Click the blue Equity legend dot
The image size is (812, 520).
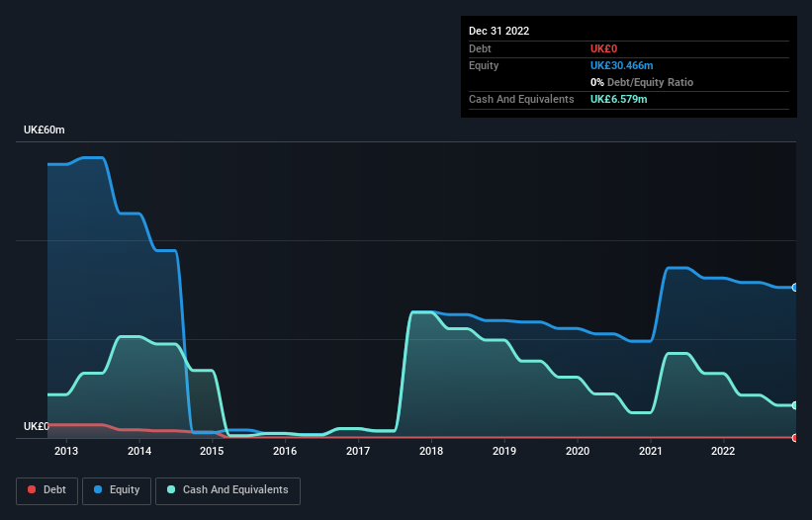click(x=98, y=489)
